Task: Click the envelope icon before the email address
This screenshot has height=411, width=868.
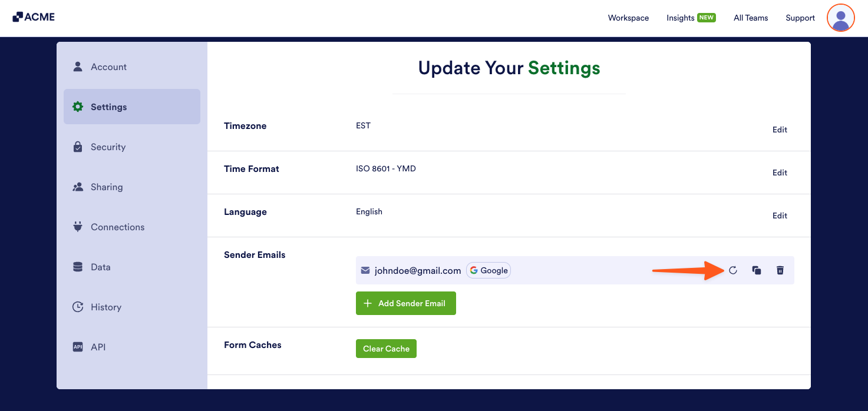Action: click(x=365, y=270)
